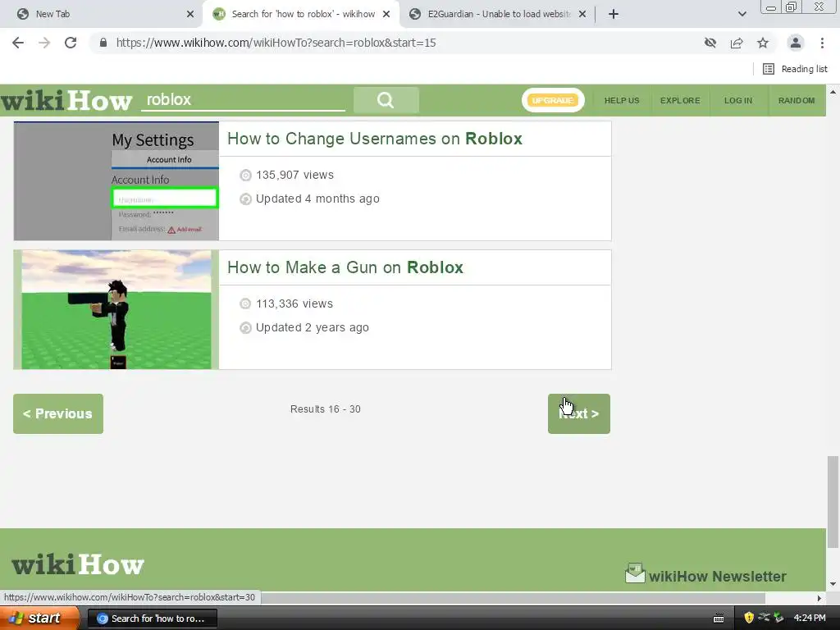Click the Updated 4 months ago text
Viewport: 840px width, 630px height.
[317, 199]
